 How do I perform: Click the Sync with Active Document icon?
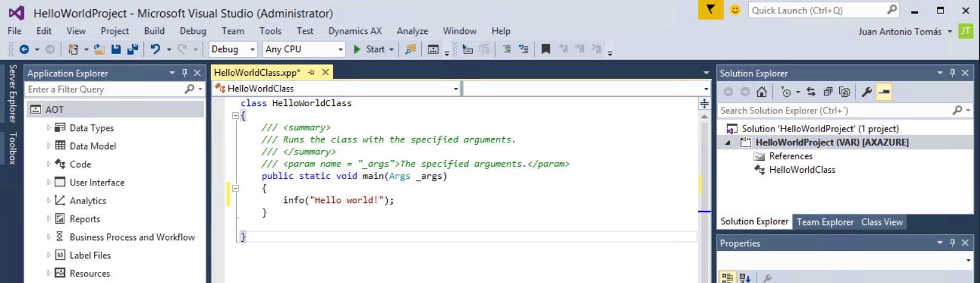pyautogui.click(x=811, y=92)
